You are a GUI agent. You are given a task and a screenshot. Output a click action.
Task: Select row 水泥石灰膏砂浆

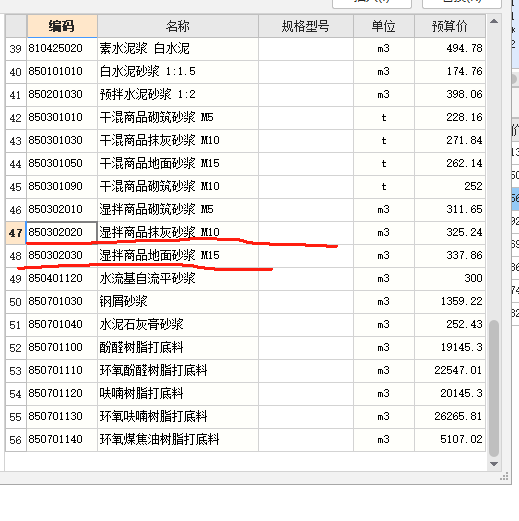click(x=245, y=325)
